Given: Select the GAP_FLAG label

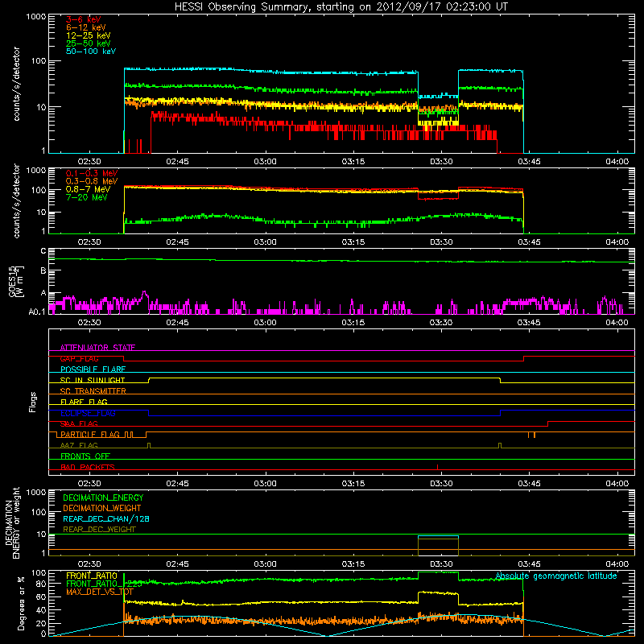Looking at the screenshot, I should (x=79, y=358).
